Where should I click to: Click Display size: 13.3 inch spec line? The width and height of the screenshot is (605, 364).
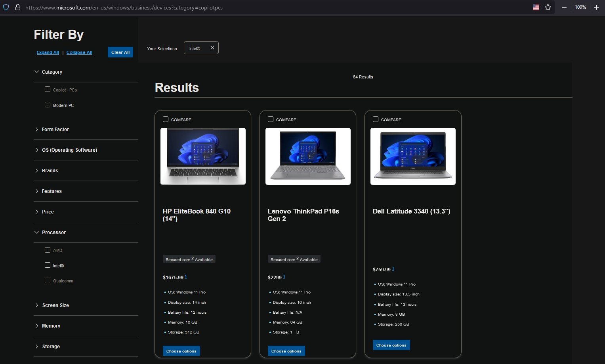399,294
